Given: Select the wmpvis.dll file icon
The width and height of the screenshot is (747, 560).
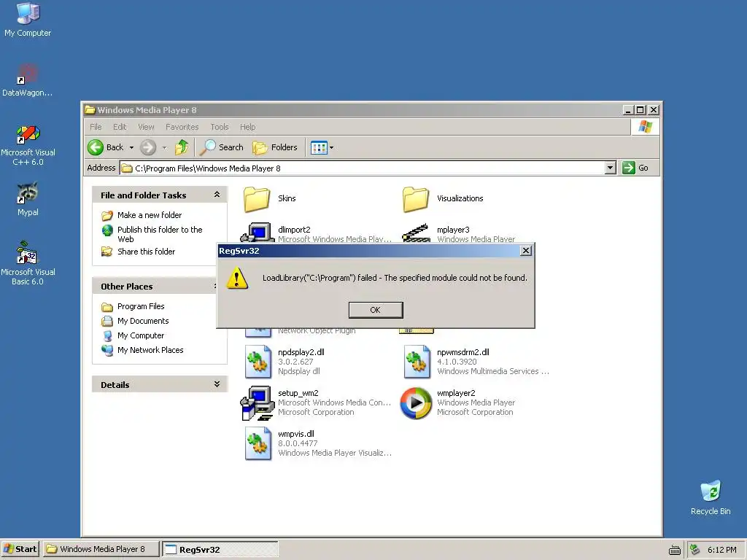Looking at the screenshot, I should pos(258,443).
